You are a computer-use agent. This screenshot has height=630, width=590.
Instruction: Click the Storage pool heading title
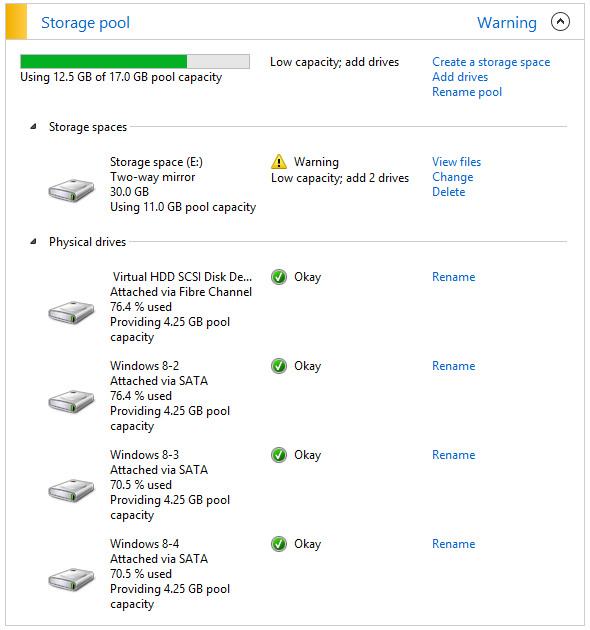click(86, 22)
